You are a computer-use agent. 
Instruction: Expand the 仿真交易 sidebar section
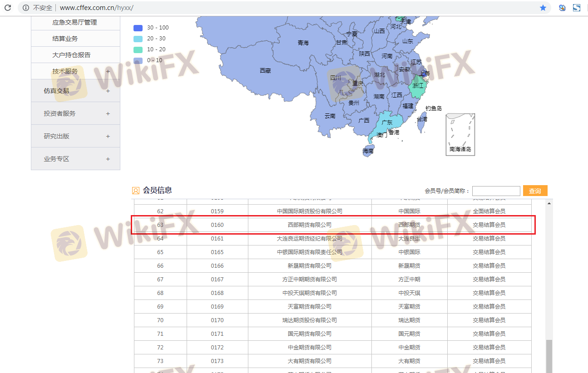[x=108, y=91]
